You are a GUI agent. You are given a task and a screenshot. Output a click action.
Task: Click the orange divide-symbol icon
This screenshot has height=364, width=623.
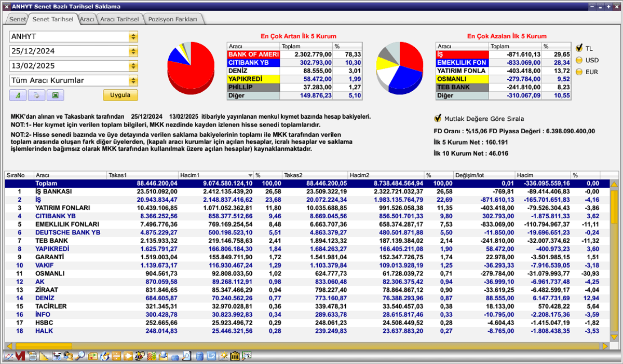(116, 356)
